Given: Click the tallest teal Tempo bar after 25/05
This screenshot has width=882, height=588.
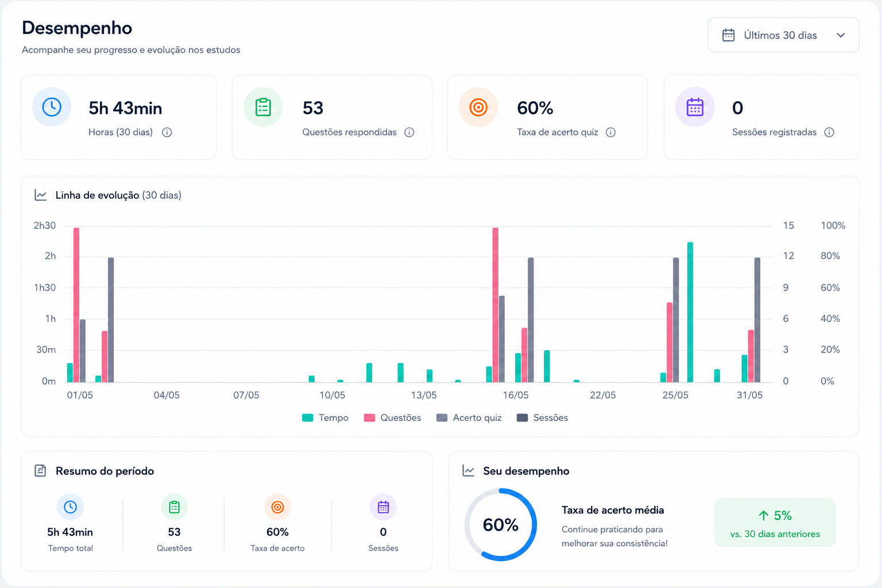Looking at the screenshot, I should coord(690,312).
